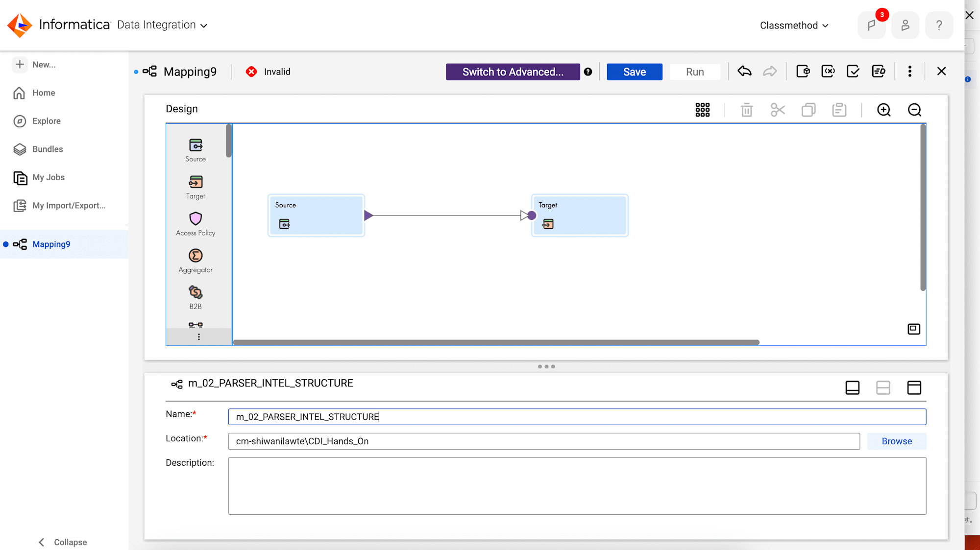This screenshot has height=550, width=980.
Task: Click the cut scissors icon
Action: pos(778,110)
